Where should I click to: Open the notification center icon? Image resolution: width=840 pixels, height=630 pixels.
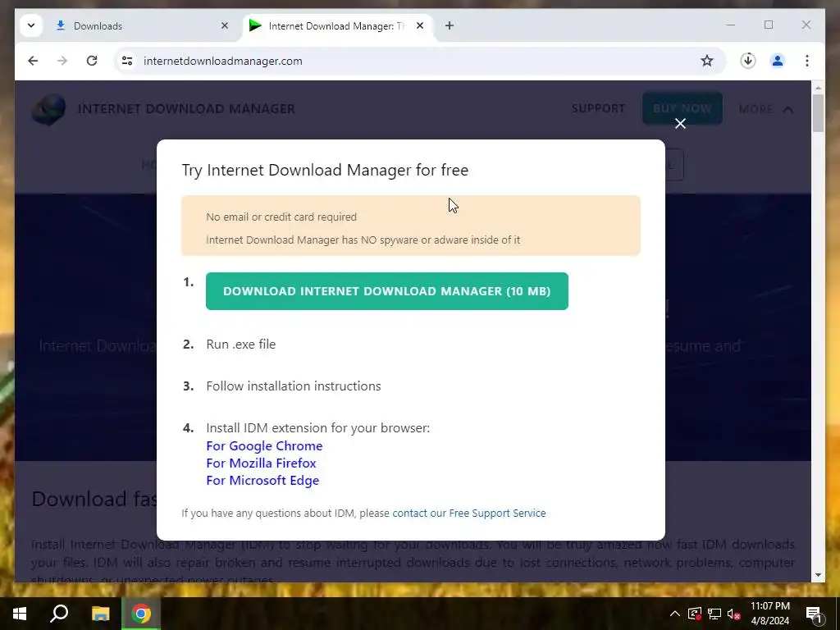pos(814,614)
